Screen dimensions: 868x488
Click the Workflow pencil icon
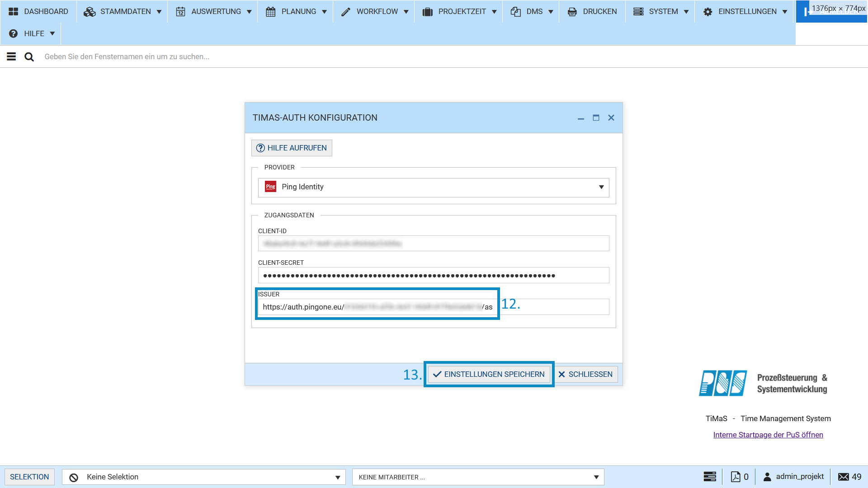(x=346, y=12)
